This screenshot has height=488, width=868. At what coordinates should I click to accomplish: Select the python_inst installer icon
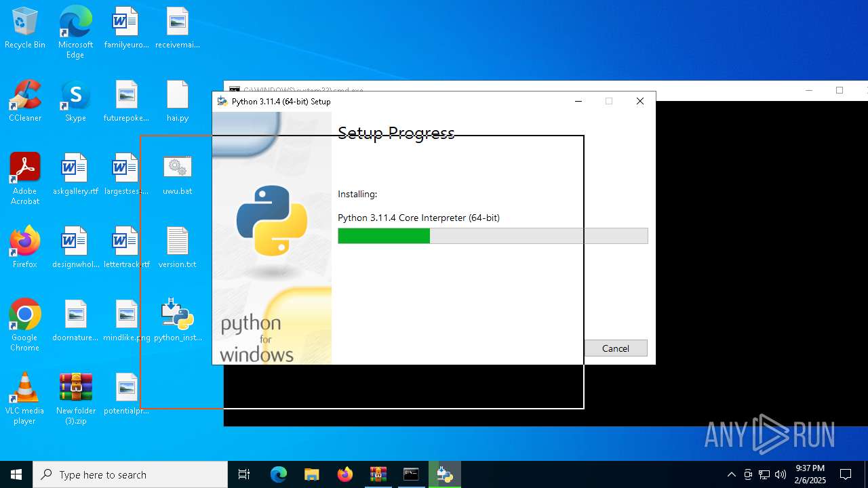click(178, 321)
